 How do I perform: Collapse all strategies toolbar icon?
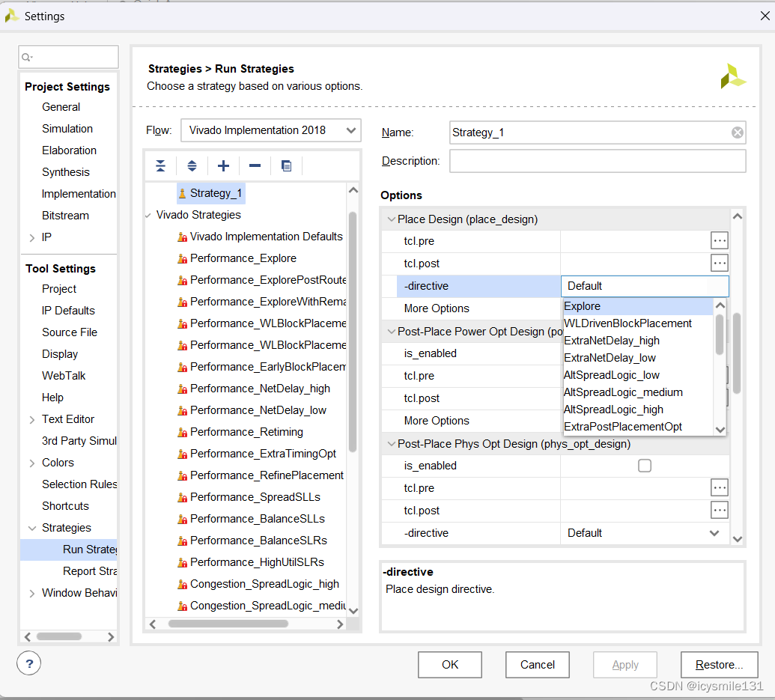click(x=161, y=166)
